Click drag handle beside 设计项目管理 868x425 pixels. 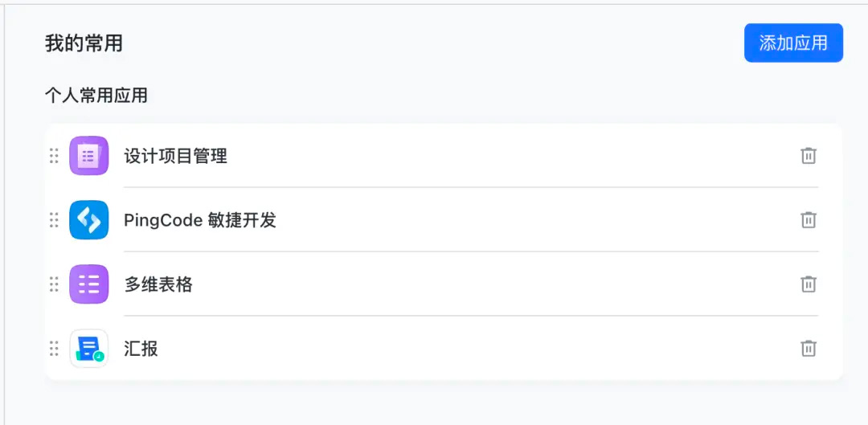point(54,156)
